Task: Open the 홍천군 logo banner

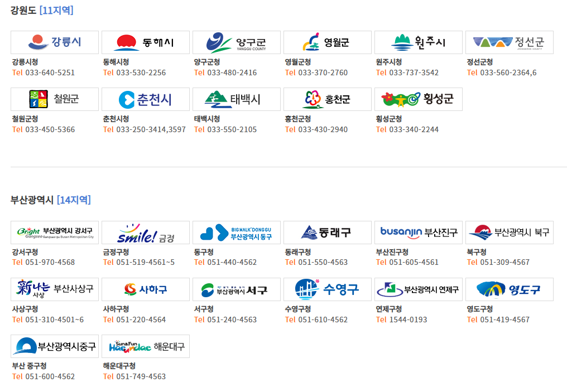Action: [x=327, y=99]
